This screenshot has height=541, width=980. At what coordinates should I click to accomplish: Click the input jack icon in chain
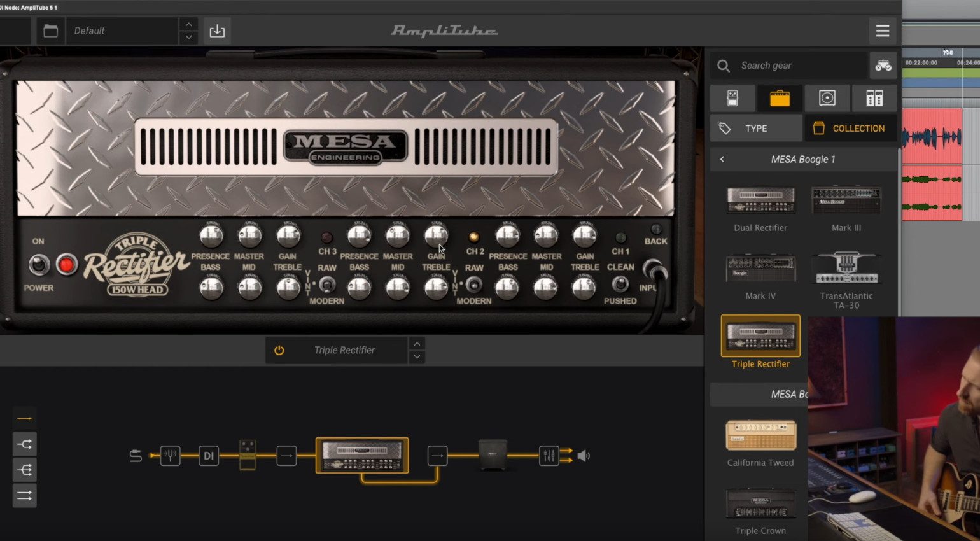[x=136, y=456]
